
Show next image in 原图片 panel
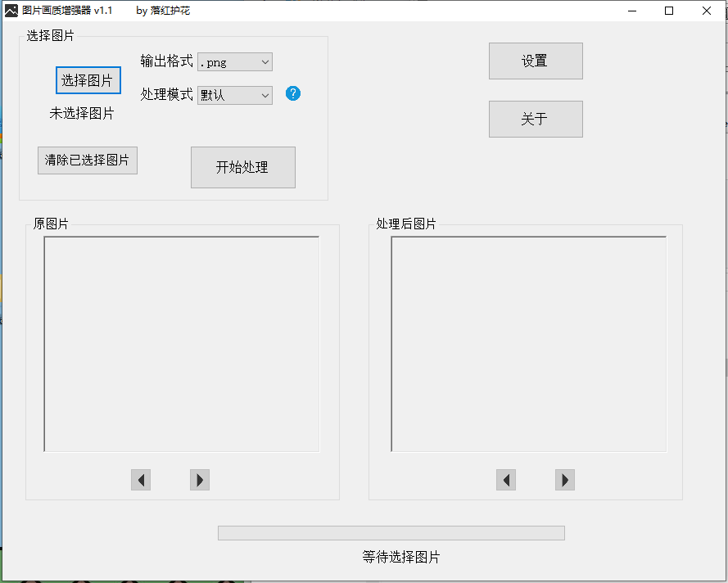point(200,480)
